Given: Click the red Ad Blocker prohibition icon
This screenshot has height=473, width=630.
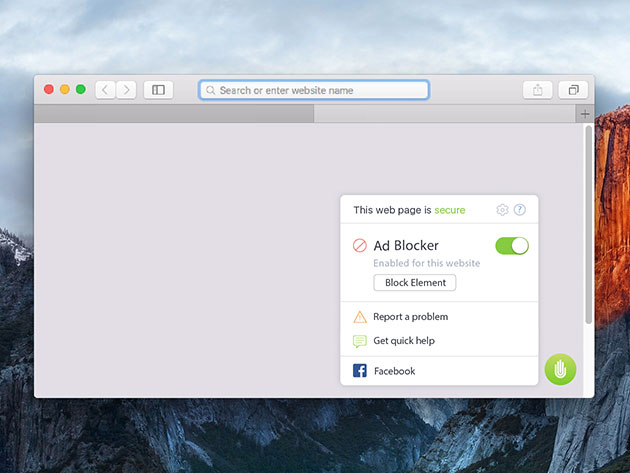Looking at the screenshot, I should click(x=360, y=245).
